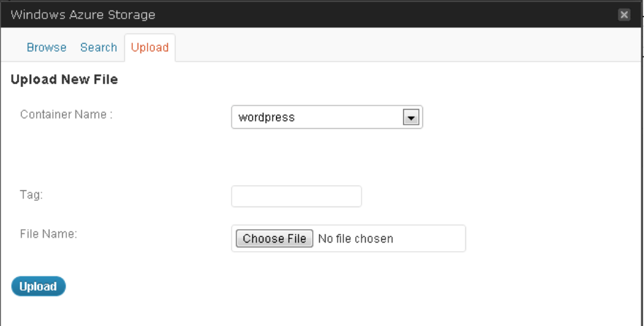Viewport: 644px width, 326px height.
Task: Click the 'Tag:' label
Action: [x=32, y=194]
